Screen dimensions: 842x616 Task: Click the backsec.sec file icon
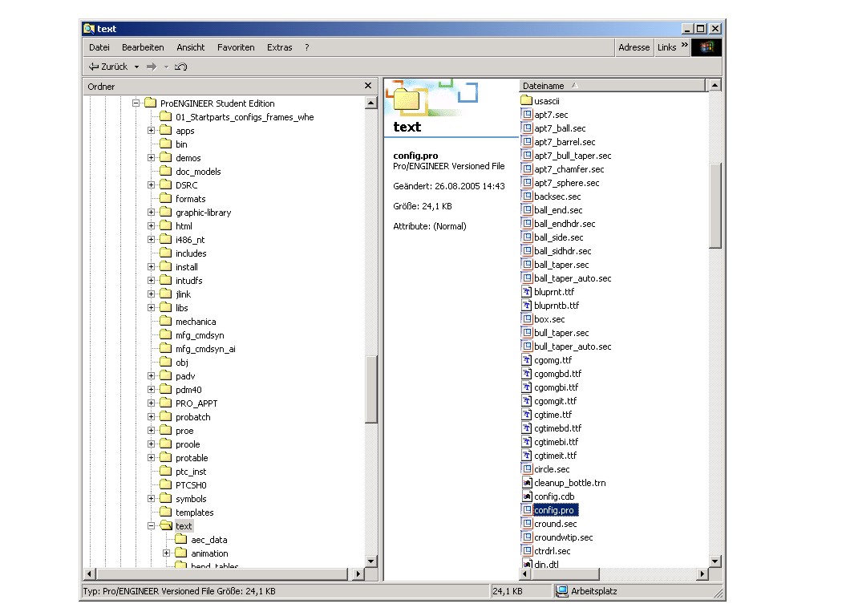tap(526, 197)
